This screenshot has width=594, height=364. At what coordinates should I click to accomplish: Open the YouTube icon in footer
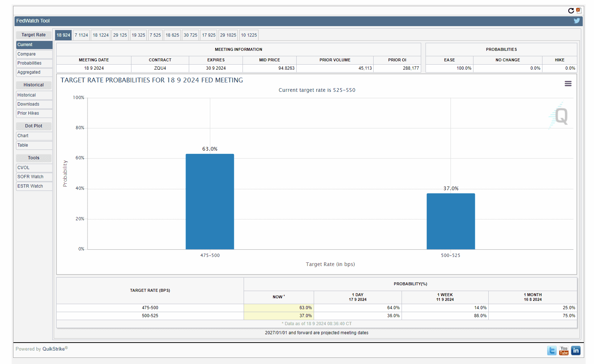(x=564, y=351)
